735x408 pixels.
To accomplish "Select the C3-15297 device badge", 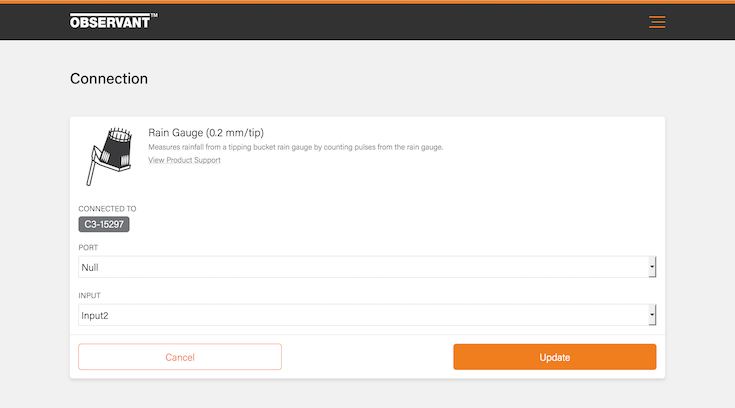I will [104, 224].
